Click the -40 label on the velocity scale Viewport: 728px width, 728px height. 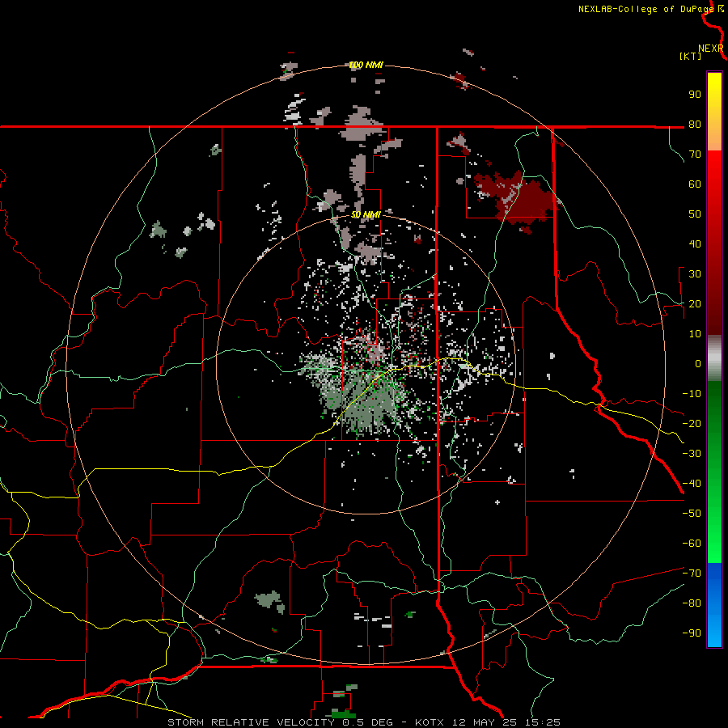pos(692,484)
